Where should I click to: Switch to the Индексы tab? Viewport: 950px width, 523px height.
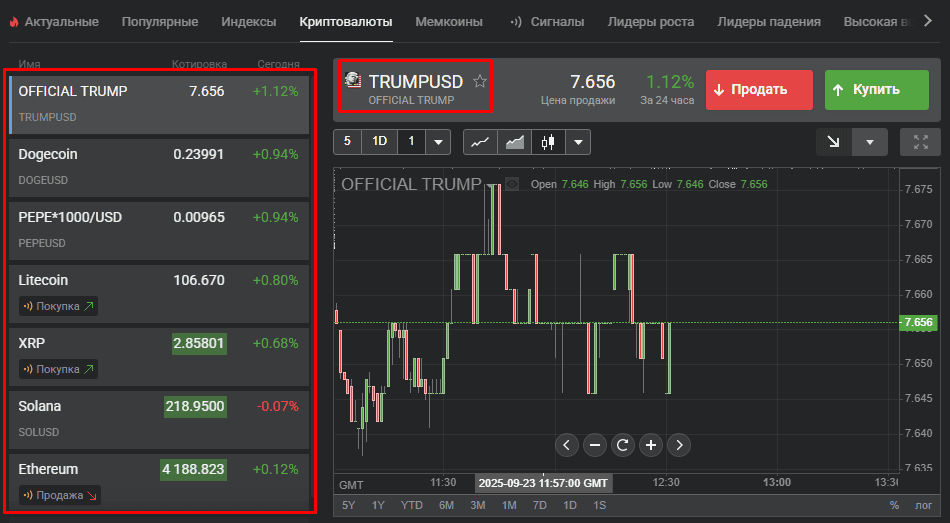[x=248, y=22]
